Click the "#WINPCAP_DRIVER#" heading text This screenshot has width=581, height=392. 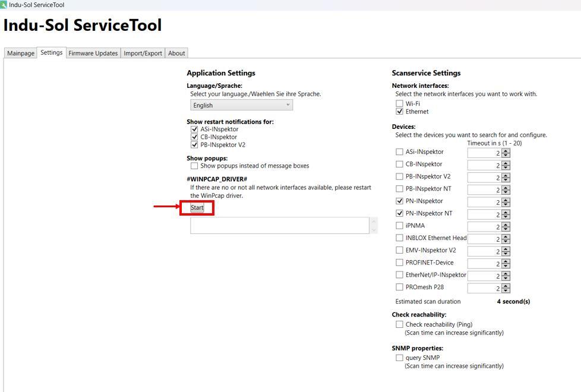click(x=217, y=179)
